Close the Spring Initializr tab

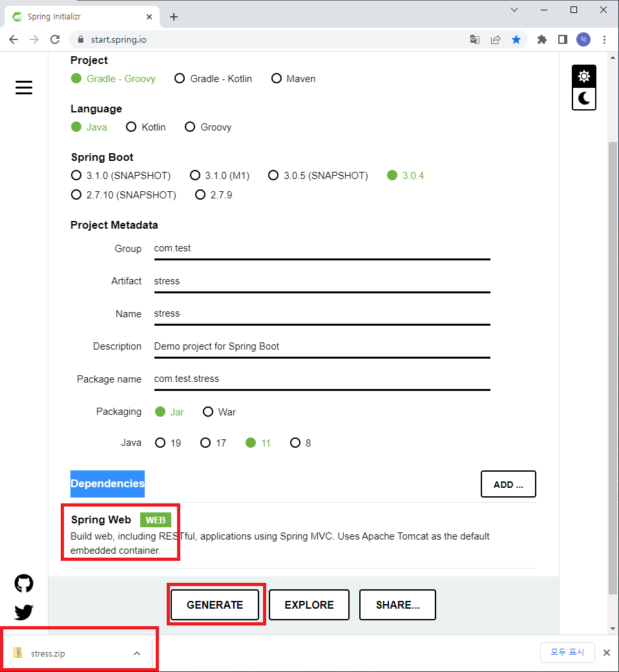point(149,17)
